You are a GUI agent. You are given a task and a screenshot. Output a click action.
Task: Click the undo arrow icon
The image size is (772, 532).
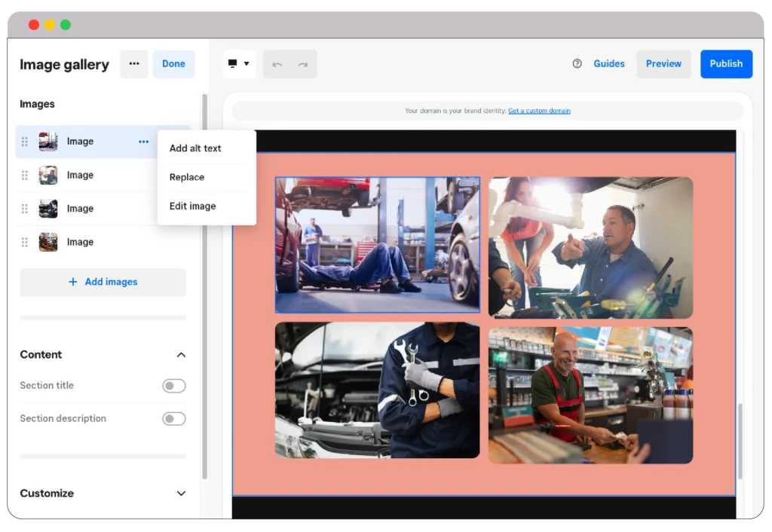pos(277,64)
